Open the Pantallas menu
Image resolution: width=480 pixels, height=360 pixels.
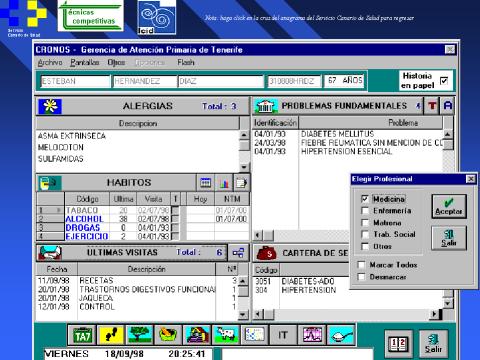(85, 63)
